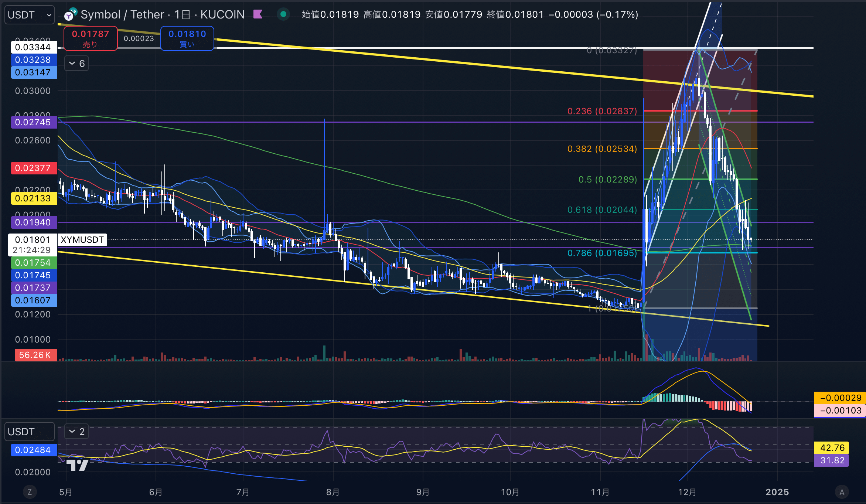
Task: Click the 0.01745 blue price label
Action: tap(34, 275)
